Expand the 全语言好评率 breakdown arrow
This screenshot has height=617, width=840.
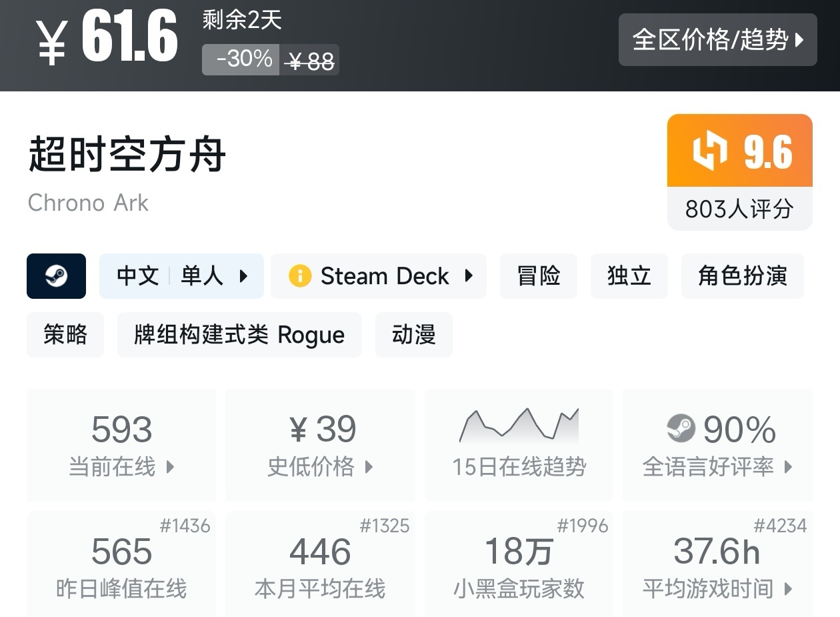click(788, 467)
